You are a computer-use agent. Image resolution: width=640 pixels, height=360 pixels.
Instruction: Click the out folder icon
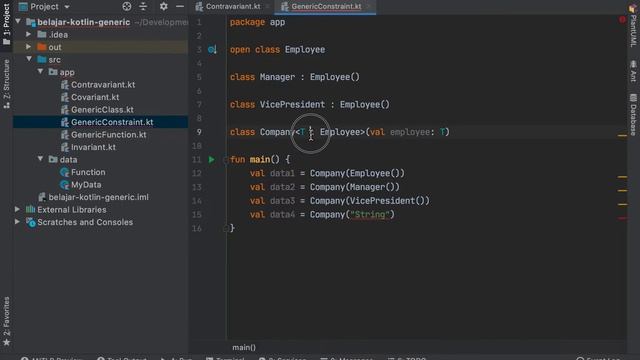[x=42, y=47]
